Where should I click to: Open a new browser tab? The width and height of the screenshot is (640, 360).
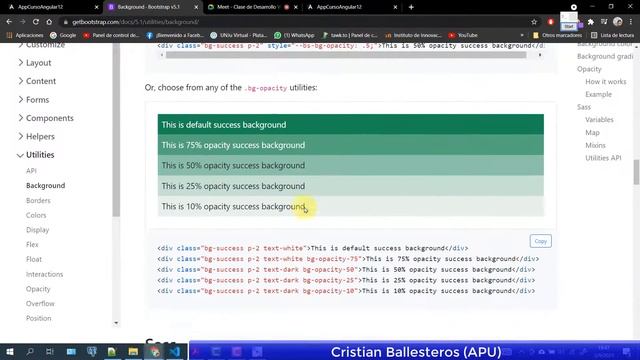pyautogui.click(x=411, y=7)
